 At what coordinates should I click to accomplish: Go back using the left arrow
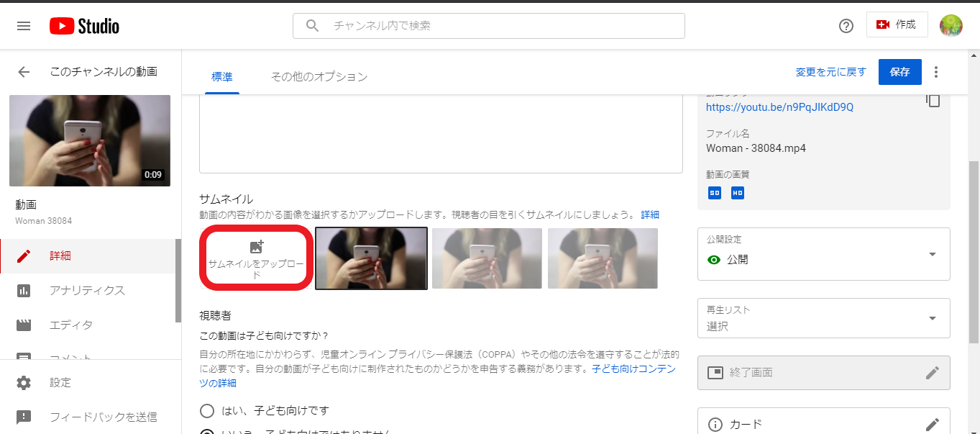click(24, 72)
